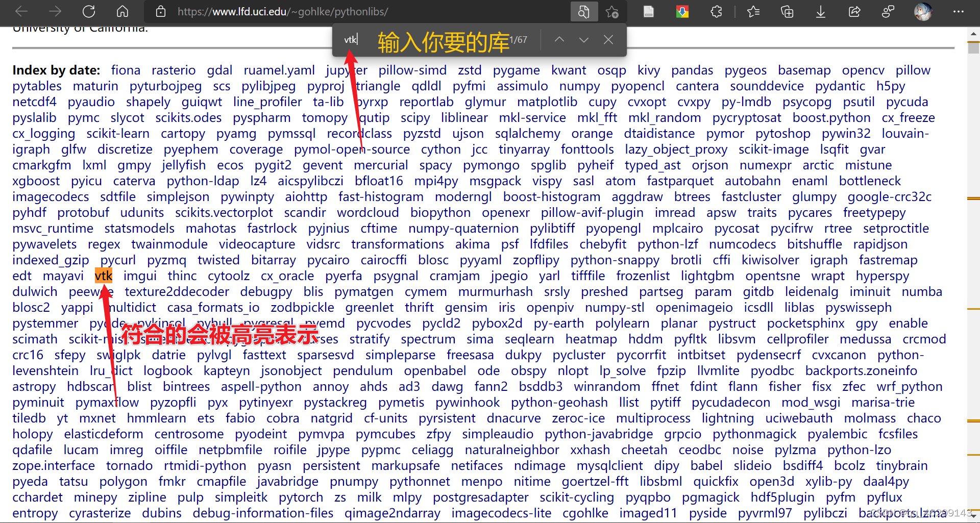The width and height of the screenshot is (980, 523).
Task: Open the statsmodels link
Action: 139,229
